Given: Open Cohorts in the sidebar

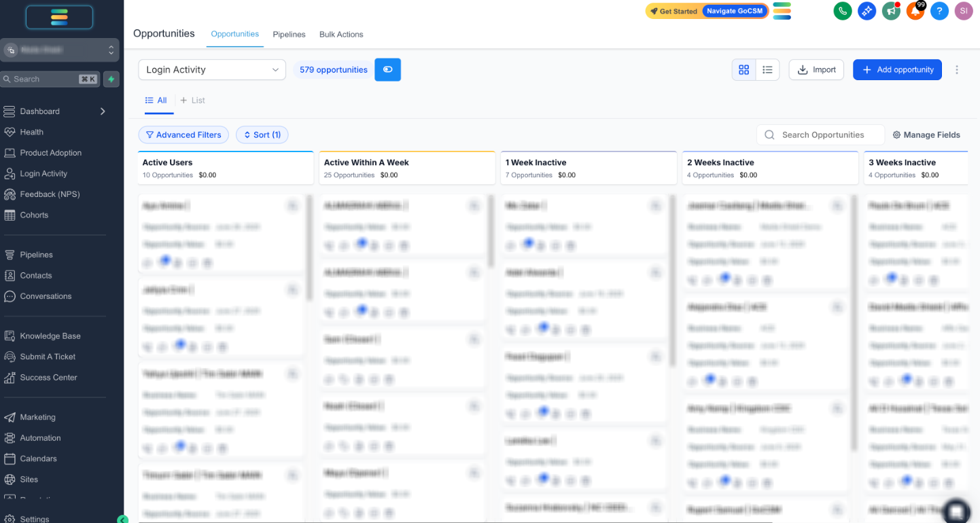Looking at the screenshot, I should click(x=34, y=215).
